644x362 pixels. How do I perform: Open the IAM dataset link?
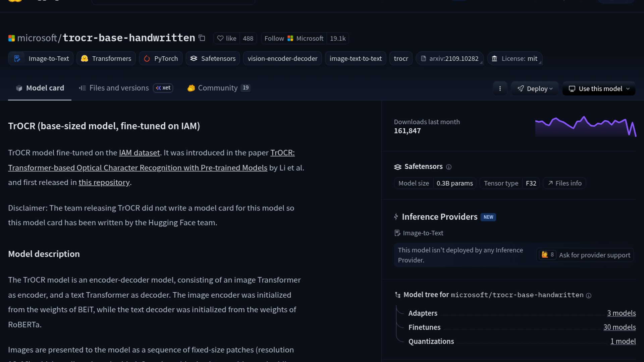point(139,153)
